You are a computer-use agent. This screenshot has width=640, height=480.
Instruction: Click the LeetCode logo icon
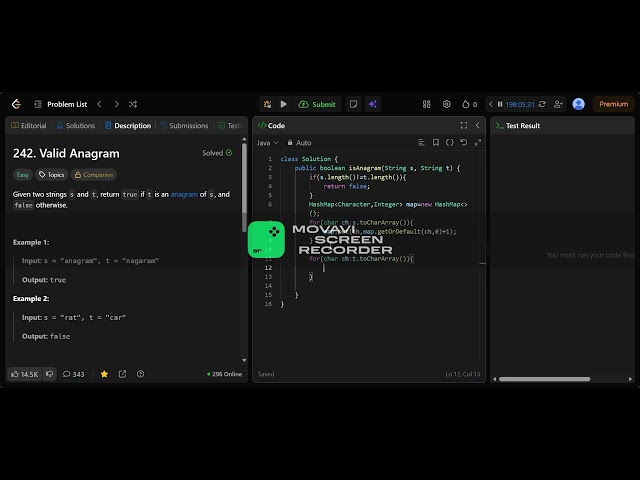16,104
